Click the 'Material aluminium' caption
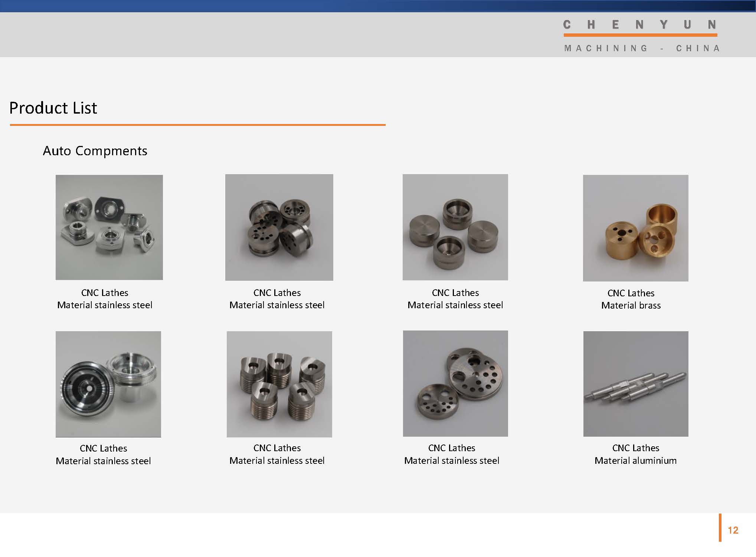The width and height of the screenshot is (756, 557). (636, 461)
